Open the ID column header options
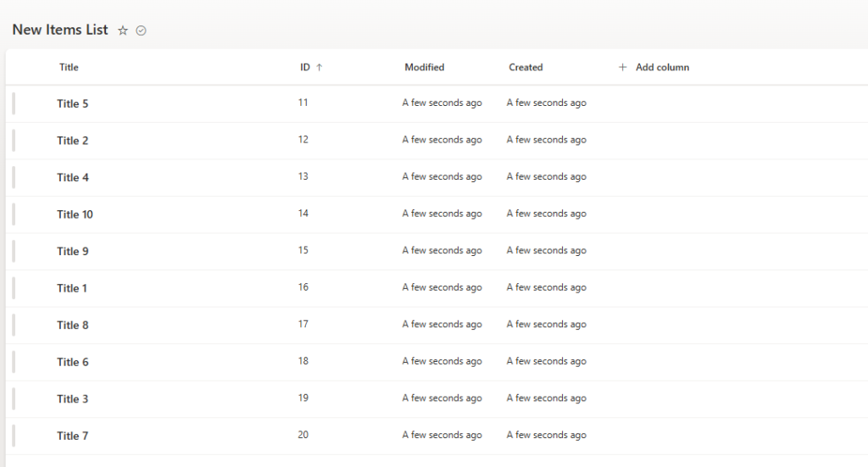 pos(305,68)
